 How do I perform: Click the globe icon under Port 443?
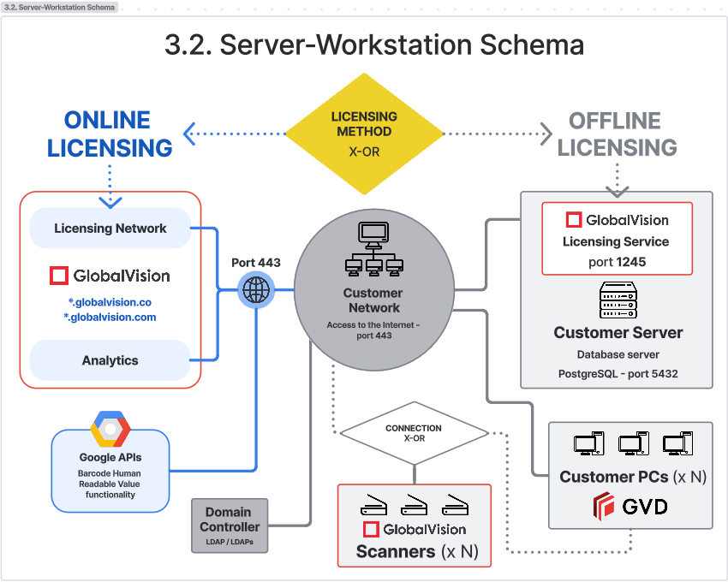click(255, 291)
